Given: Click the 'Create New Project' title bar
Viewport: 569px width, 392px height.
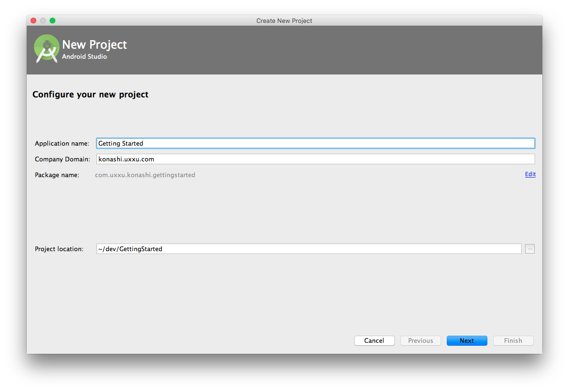Looking at the screenshot, I should [x=284, y=21].
